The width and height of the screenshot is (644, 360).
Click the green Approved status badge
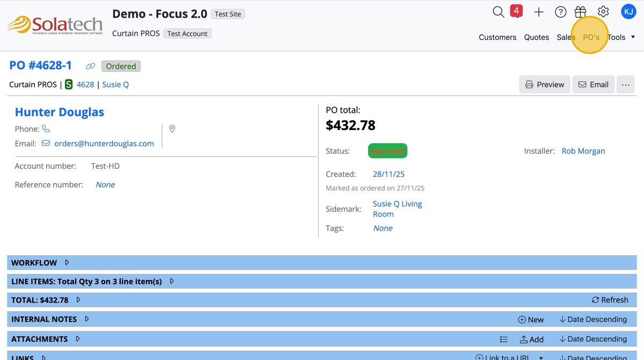387,151
